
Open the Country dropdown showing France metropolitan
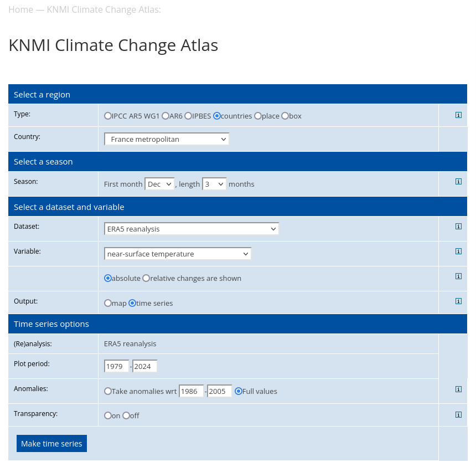click(167, 139)
